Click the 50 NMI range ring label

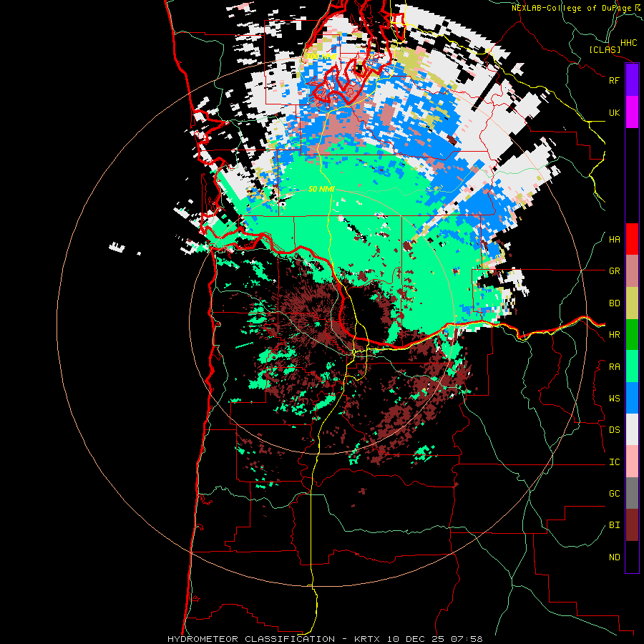321,189
